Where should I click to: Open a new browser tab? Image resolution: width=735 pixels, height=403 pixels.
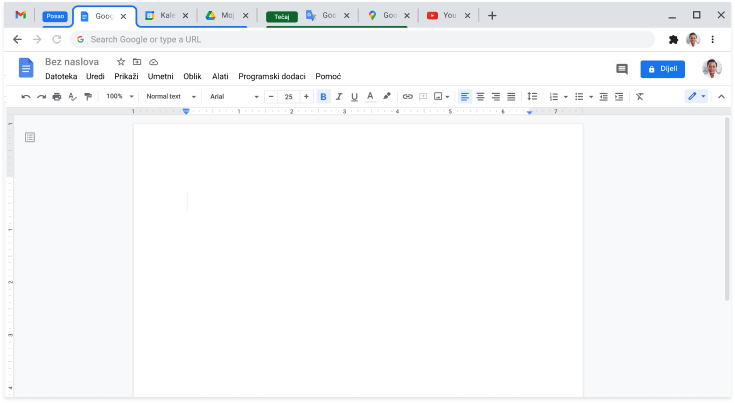pyautogui.click(x=492, y=16)
